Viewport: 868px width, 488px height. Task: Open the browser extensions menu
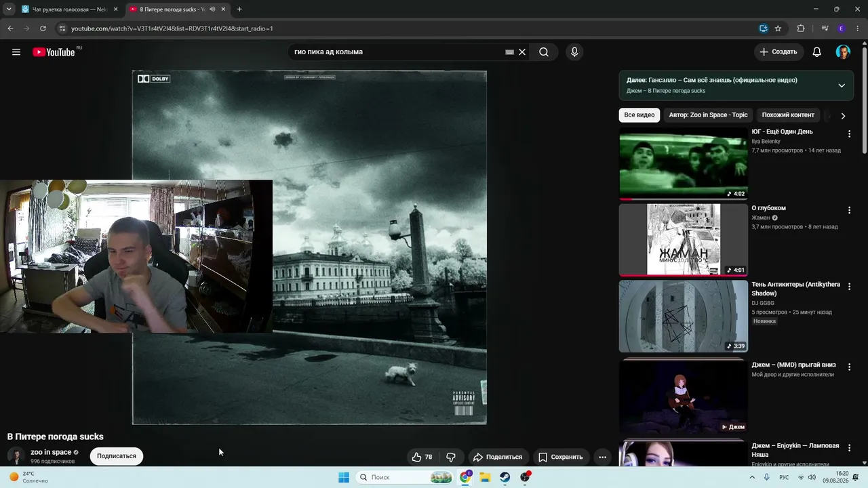[x=801, y=28]
